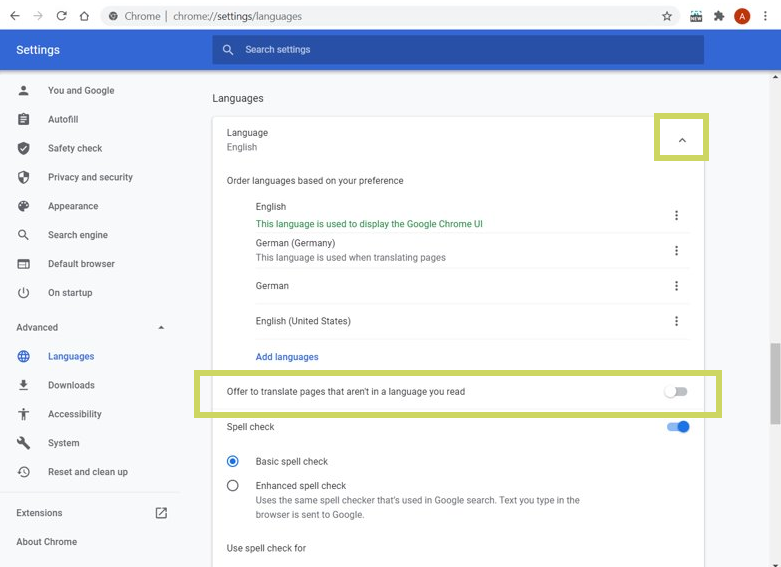Image resolution: width=781 pixels, height=567 pixels.
Task: Bookmark this page with the star icon
Action: coord(667,16)
